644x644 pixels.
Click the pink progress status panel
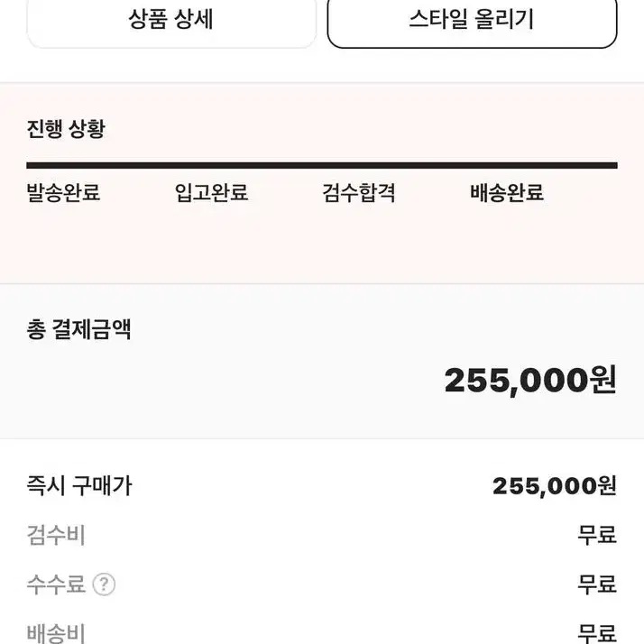tap(322, 183)
